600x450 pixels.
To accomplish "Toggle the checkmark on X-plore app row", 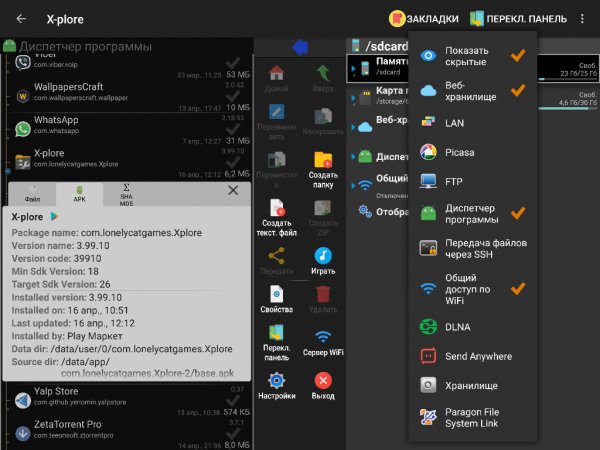I will pos(233,162).
